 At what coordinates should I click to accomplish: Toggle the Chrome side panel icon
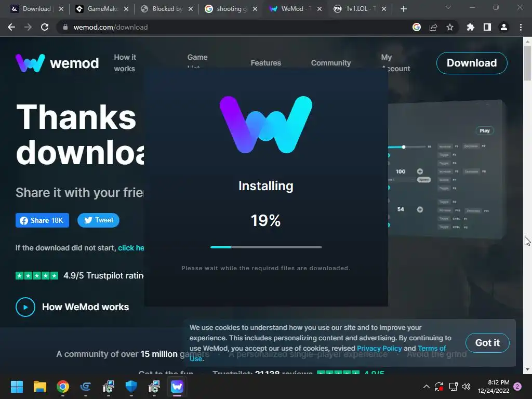487,27
